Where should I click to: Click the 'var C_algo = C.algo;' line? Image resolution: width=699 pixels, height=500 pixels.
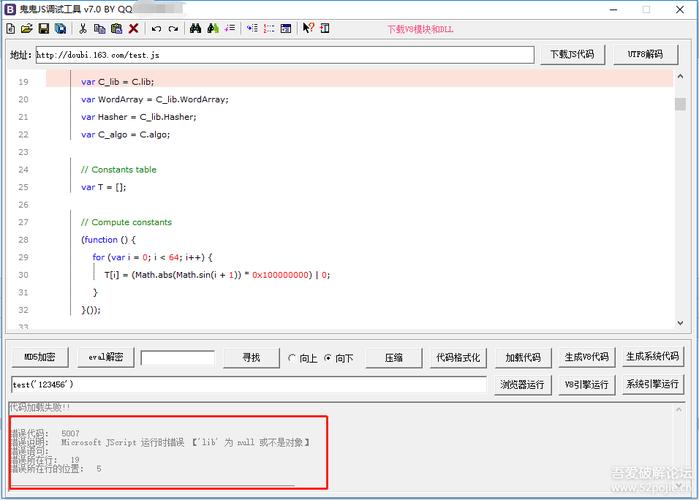point(125,135)
